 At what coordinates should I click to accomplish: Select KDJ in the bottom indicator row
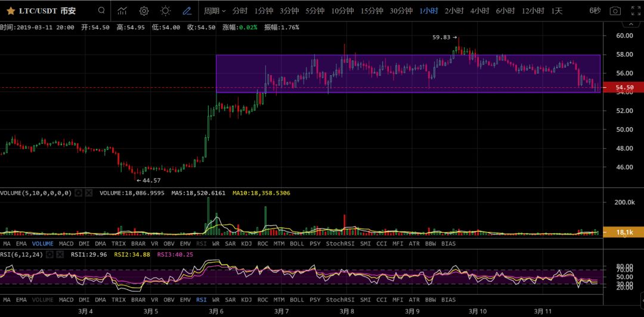click(x=246, y=300)
